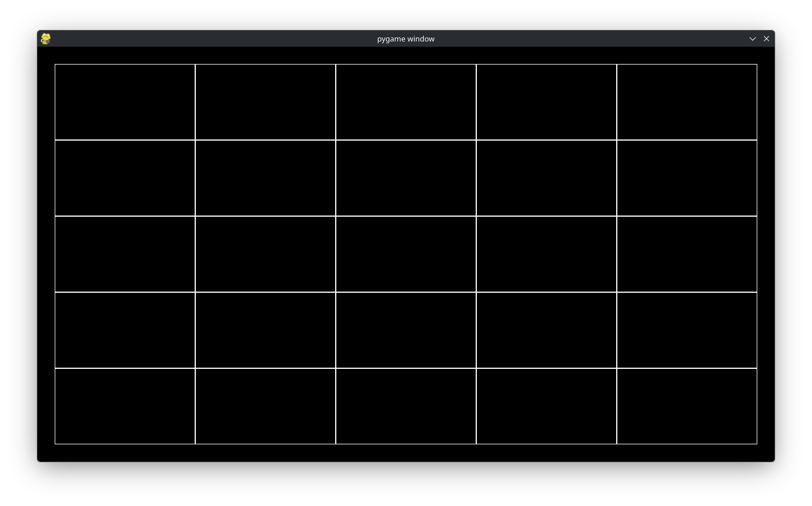Screen dimensions: 812x506
Task: Close the pygame window
Action: [x=767, y=39]
